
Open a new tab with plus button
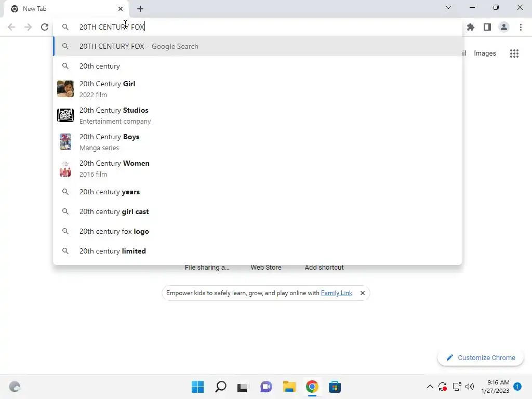click(x=140, y=9)
